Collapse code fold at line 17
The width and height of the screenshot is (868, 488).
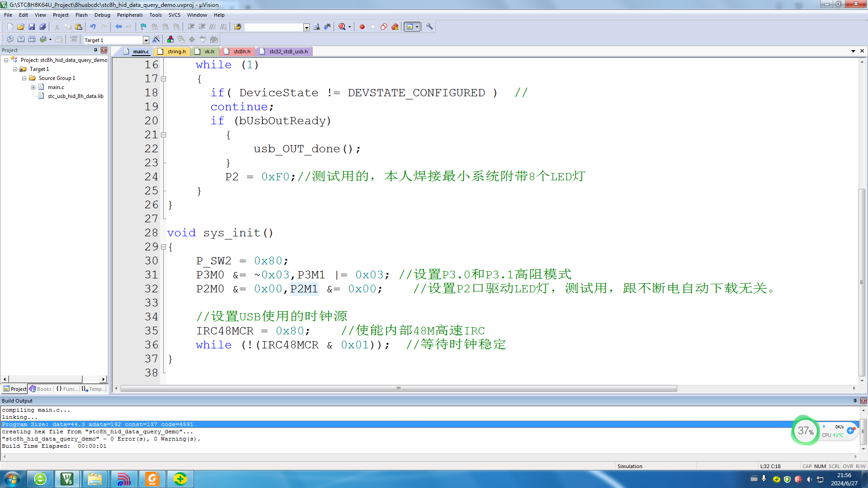coord(164,79)
